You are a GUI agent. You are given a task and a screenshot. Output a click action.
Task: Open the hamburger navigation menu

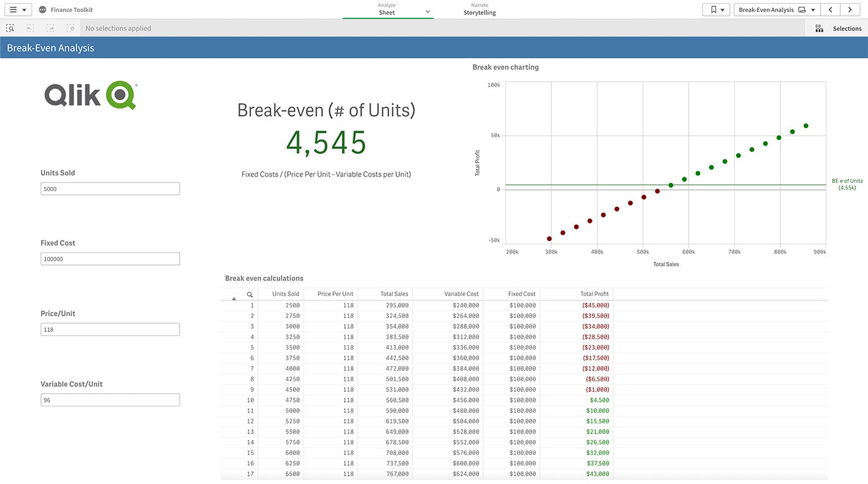[17, 9]
